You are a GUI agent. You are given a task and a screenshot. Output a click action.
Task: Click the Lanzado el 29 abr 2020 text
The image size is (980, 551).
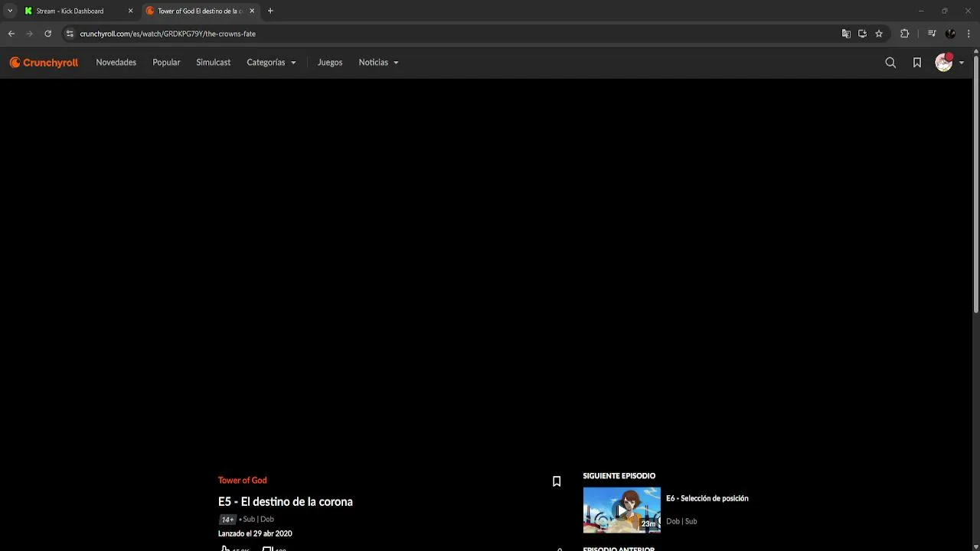tap(255, 533)
